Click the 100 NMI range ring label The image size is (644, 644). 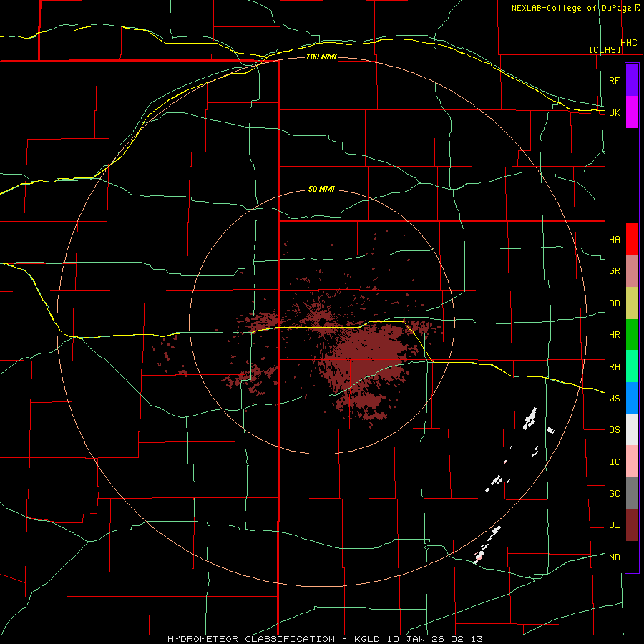point(321,57)
